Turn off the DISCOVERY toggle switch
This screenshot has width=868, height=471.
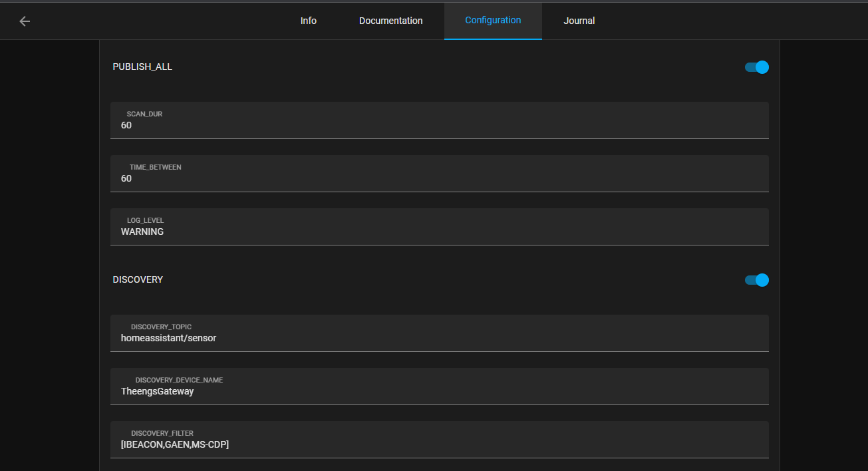(756, 280)
